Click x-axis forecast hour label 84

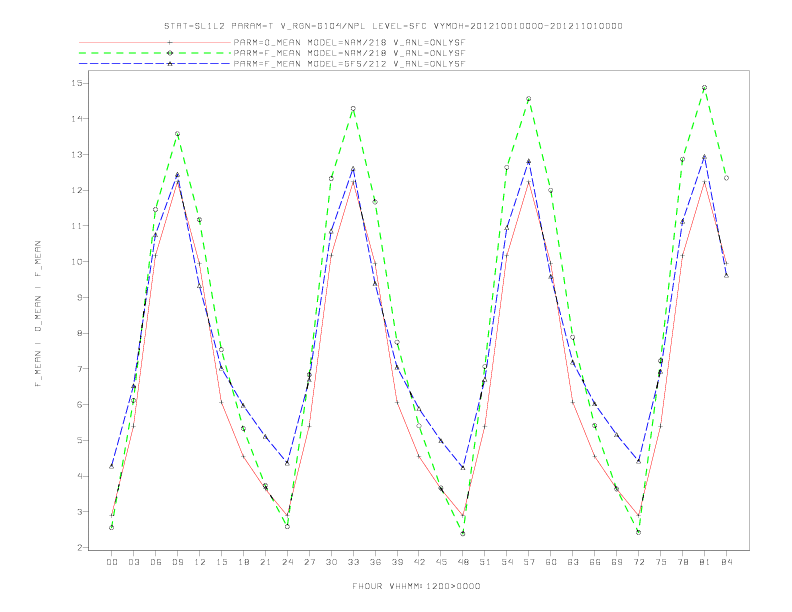click(726, 562)
